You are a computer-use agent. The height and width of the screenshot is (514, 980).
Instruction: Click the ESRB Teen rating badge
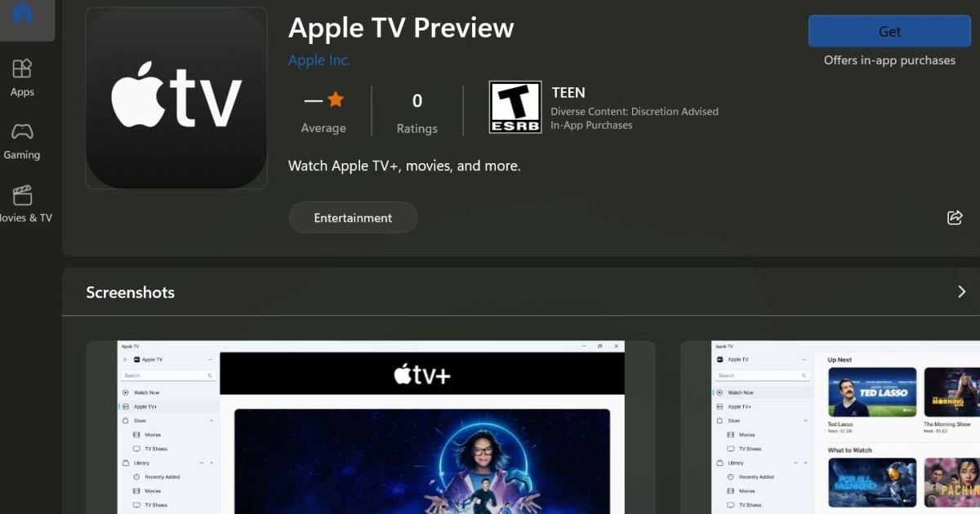514,107
